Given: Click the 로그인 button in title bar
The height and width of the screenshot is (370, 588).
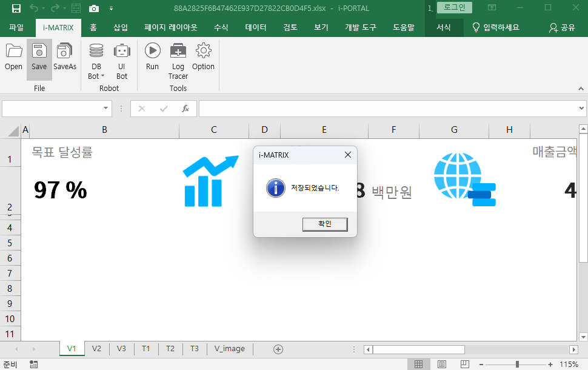Looking at the screenshot, I should 454,8.
